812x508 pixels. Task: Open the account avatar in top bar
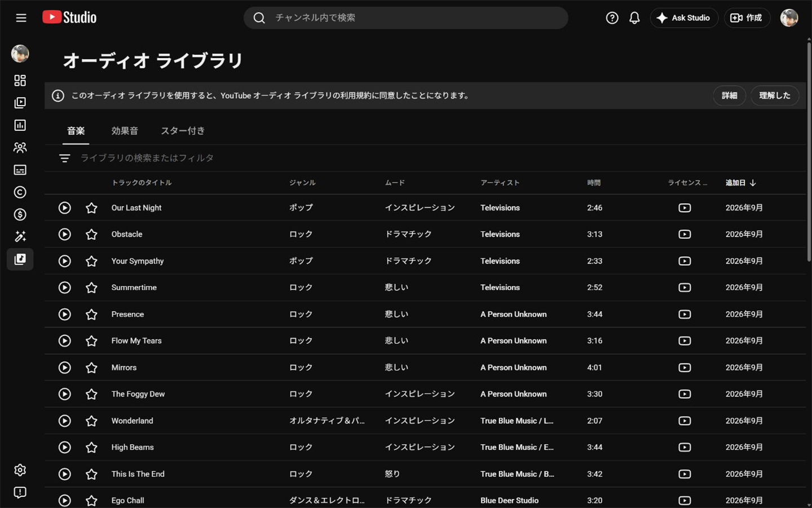[x=789, y=18]
